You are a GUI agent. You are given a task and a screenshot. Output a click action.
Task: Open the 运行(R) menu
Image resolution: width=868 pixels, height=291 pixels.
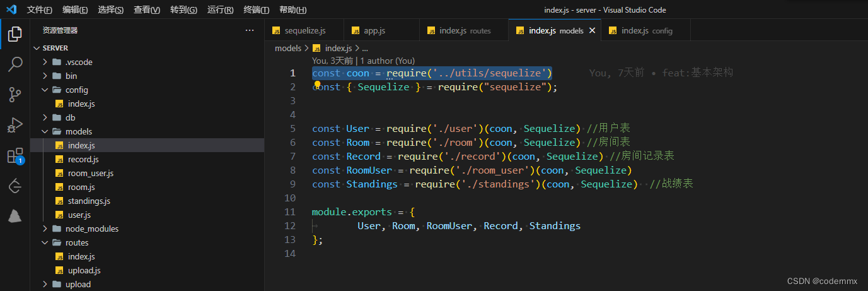(220, 10)
